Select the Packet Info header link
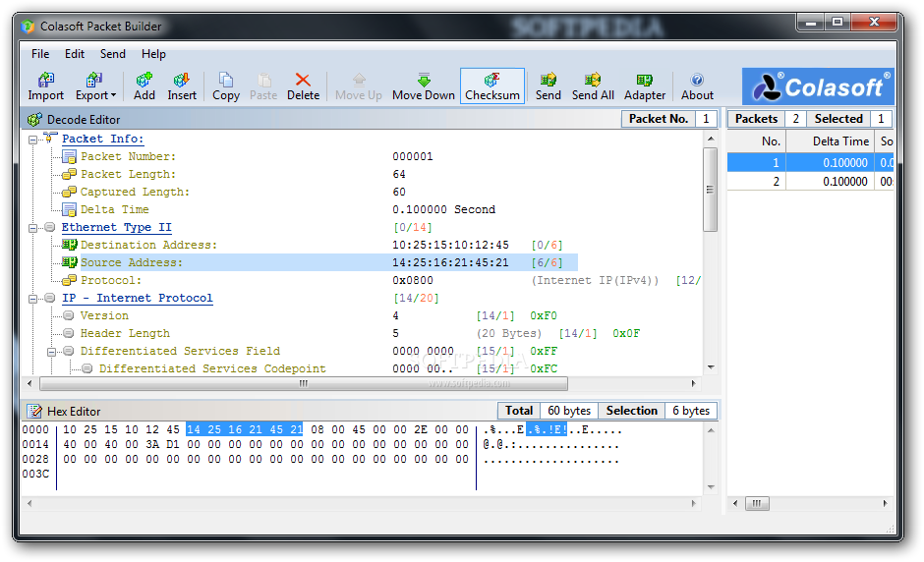 coord(102,139)
